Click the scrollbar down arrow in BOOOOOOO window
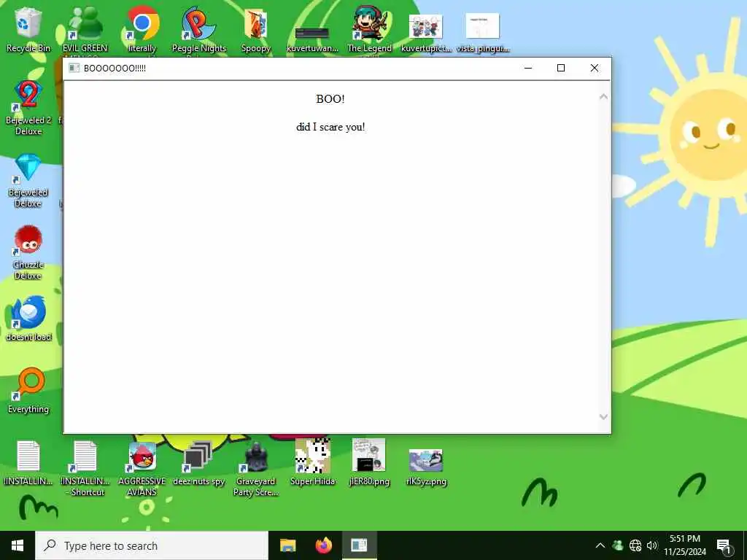 [x=603, y=417]
